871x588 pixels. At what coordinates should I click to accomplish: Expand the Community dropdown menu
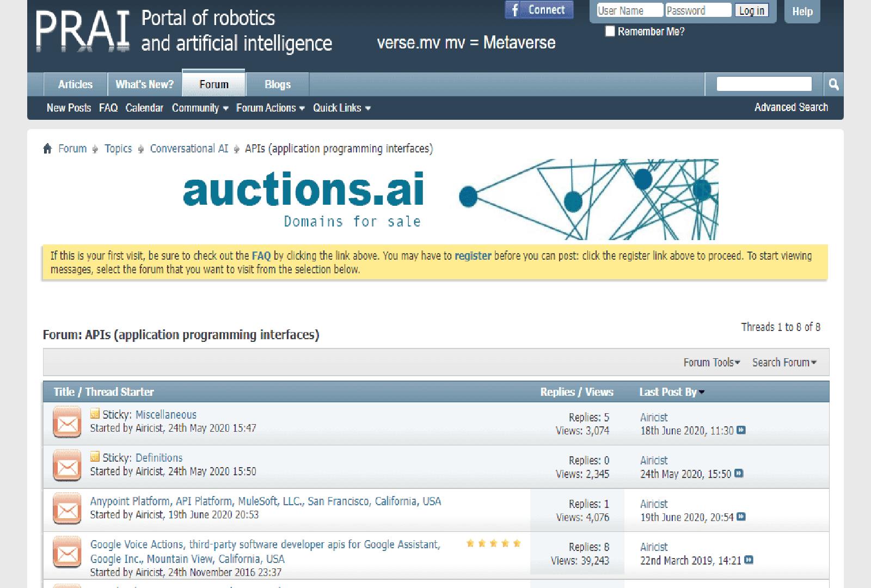[200, 108]
